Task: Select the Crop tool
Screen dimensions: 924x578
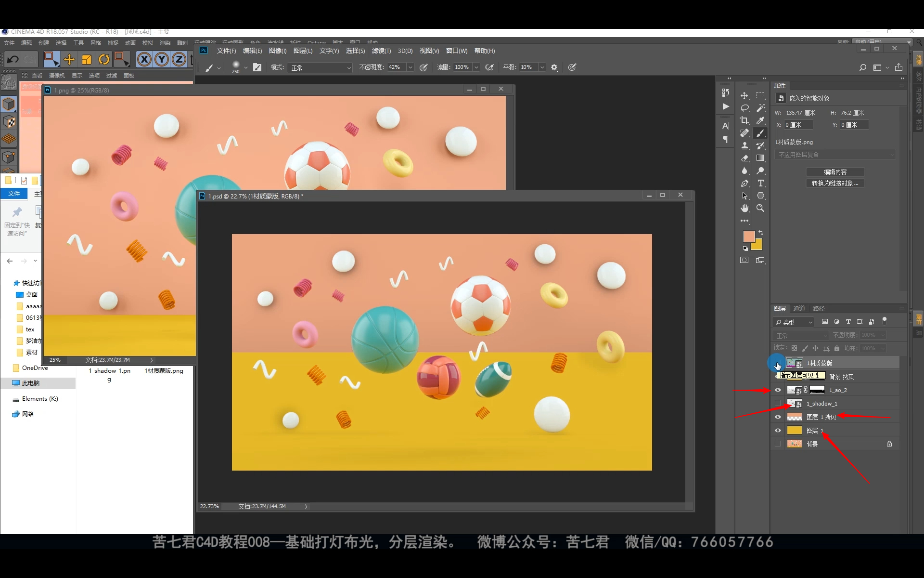Action: point(744,120)
